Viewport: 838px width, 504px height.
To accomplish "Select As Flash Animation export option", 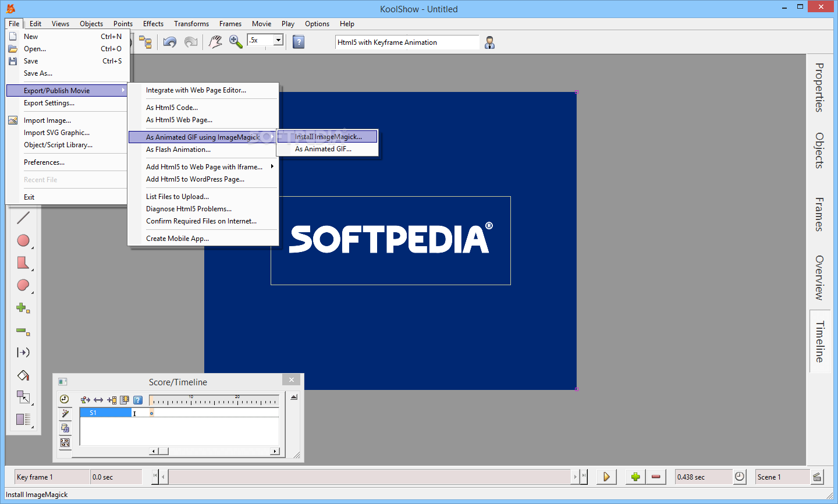I will point(203,150).
